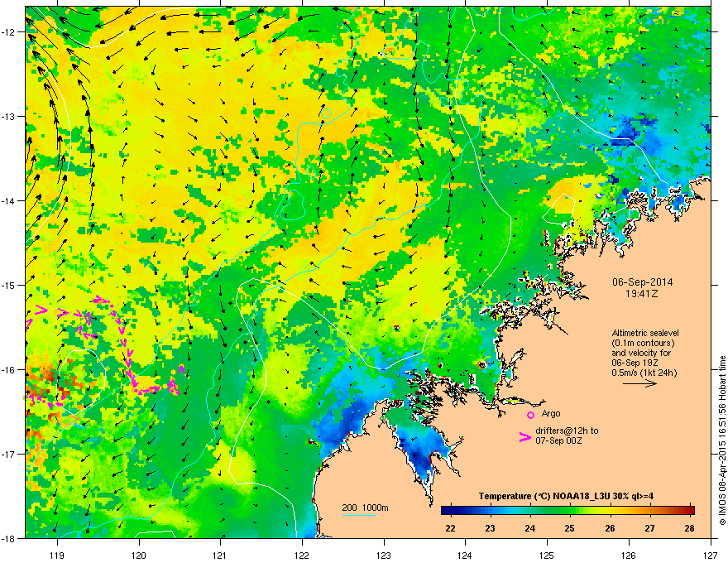Click the 'Altimetric sealevel' legend text
Screen dimensions: 728x563
645,333
